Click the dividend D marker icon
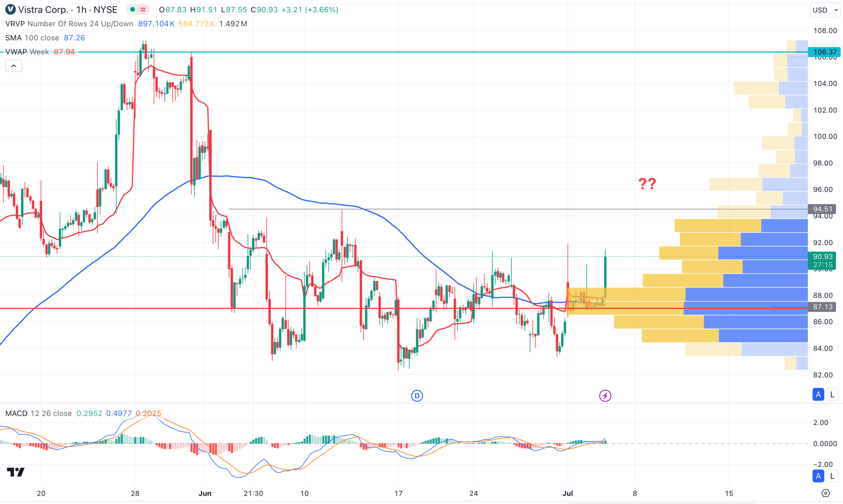This screenshot has width=843, height=504. (417, 396)
